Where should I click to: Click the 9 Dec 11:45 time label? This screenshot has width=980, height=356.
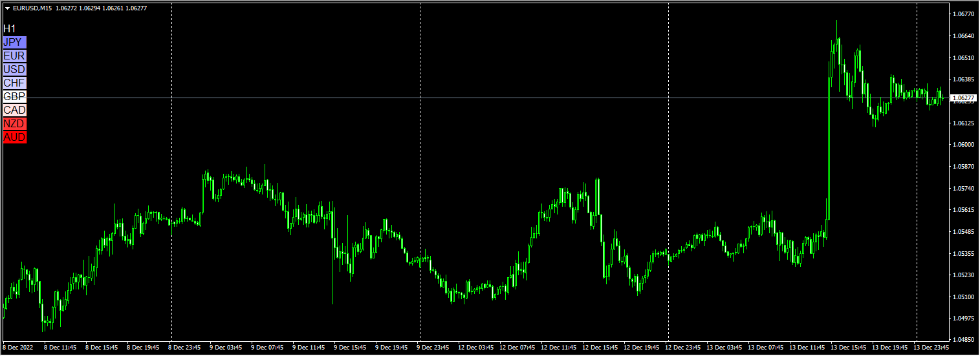click(x=309, y=348)
